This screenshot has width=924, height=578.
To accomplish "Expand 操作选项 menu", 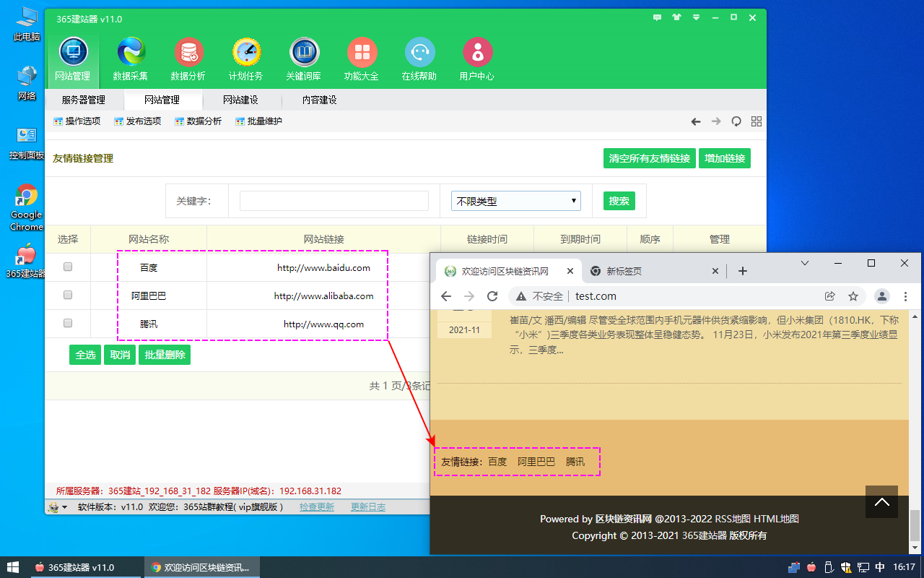I will pos(77,121).
